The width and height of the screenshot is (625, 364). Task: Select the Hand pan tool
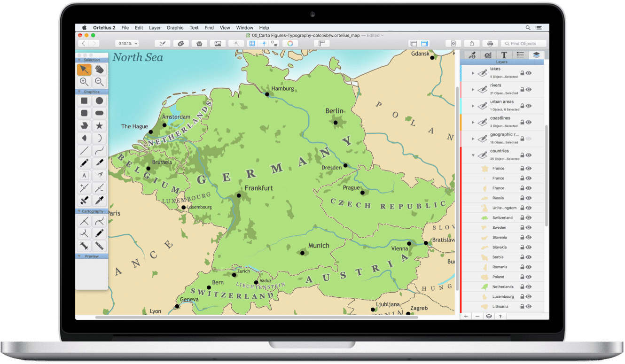tap(99, 70)
